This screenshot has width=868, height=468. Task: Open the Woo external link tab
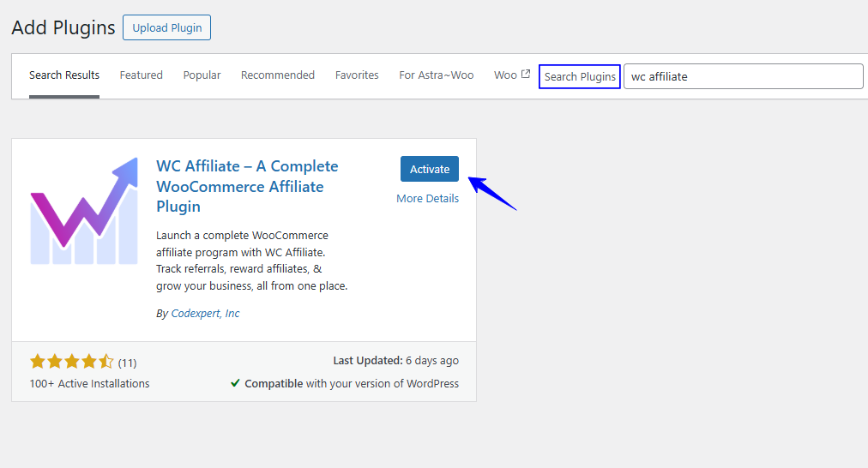(511, 75)
